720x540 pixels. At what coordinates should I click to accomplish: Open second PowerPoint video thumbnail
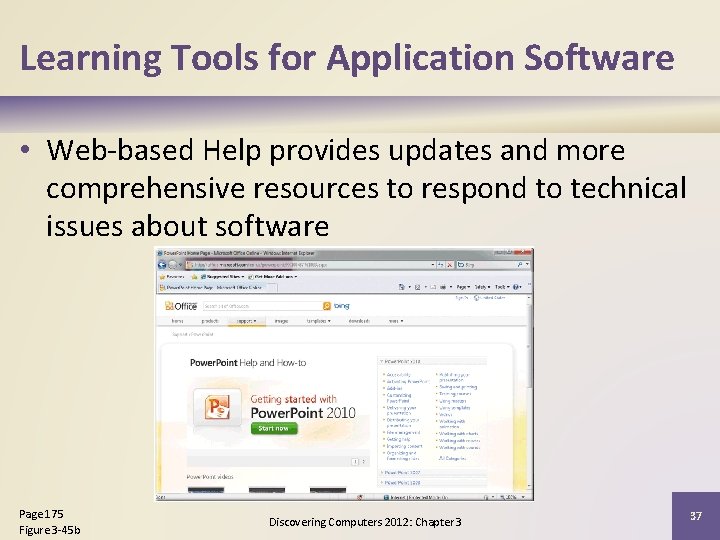267,490
